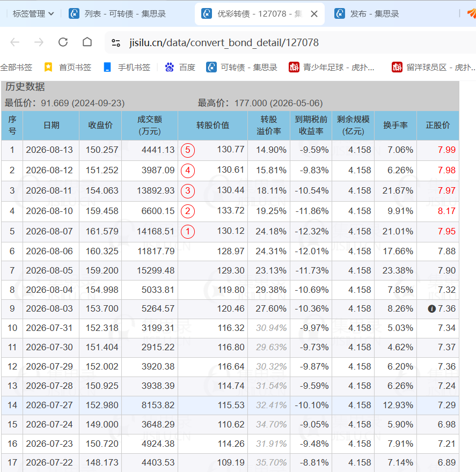Select the date cell 2026-07-22
This screenshot has height=472, width=476.
pos(49,462)
